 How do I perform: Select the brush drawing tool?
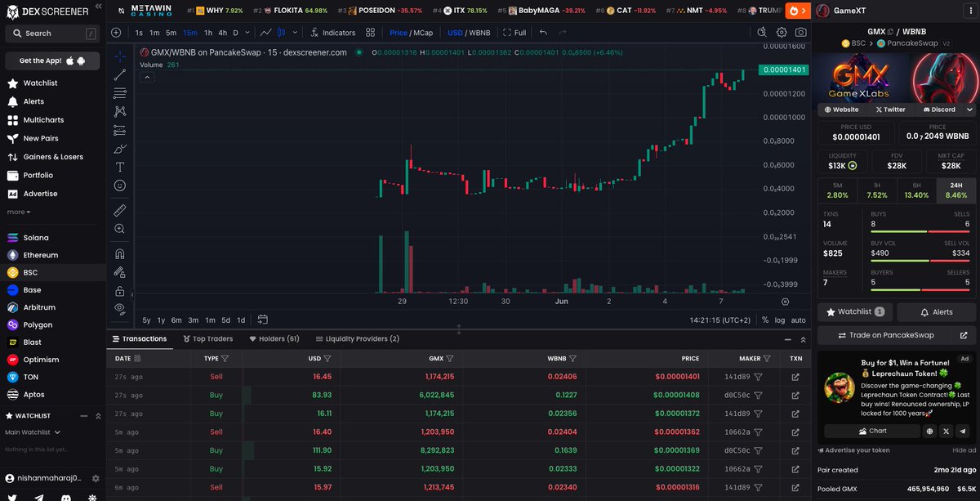[x=120, y=149]
